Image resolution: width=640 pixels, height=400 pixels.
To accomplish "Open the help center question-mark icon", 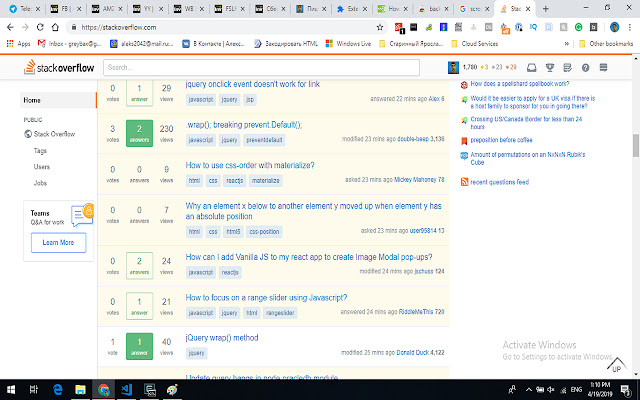I will (585, 68).
